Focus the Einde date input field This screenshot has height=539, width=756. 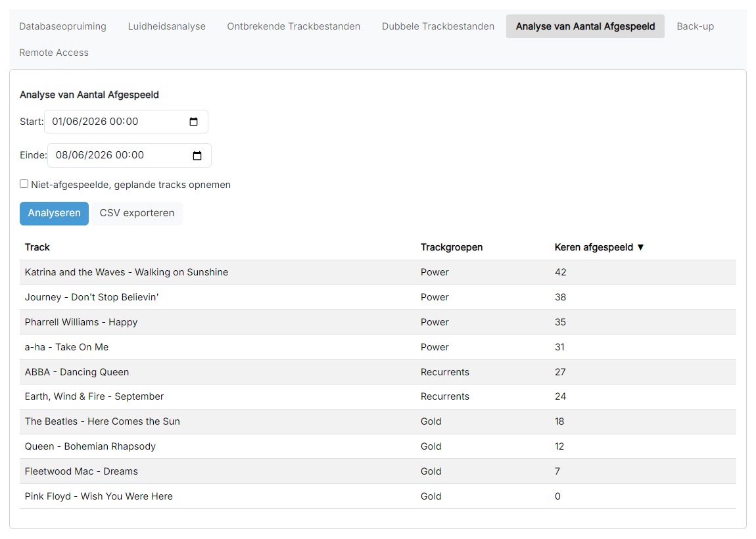click(130, 155)
